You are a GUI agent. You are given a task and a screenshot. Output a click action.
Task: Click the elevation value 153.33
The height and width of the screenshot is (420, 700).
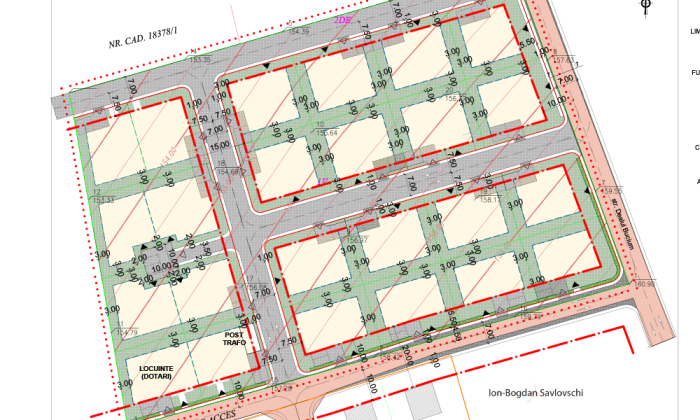pyautogui.click(x=104, y=200)
